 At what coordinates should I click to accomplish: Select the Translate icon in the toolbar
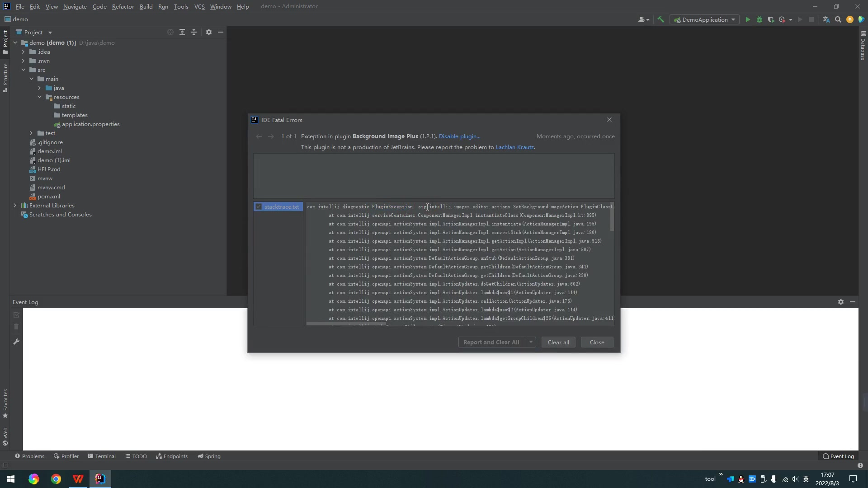pos(826,19)
